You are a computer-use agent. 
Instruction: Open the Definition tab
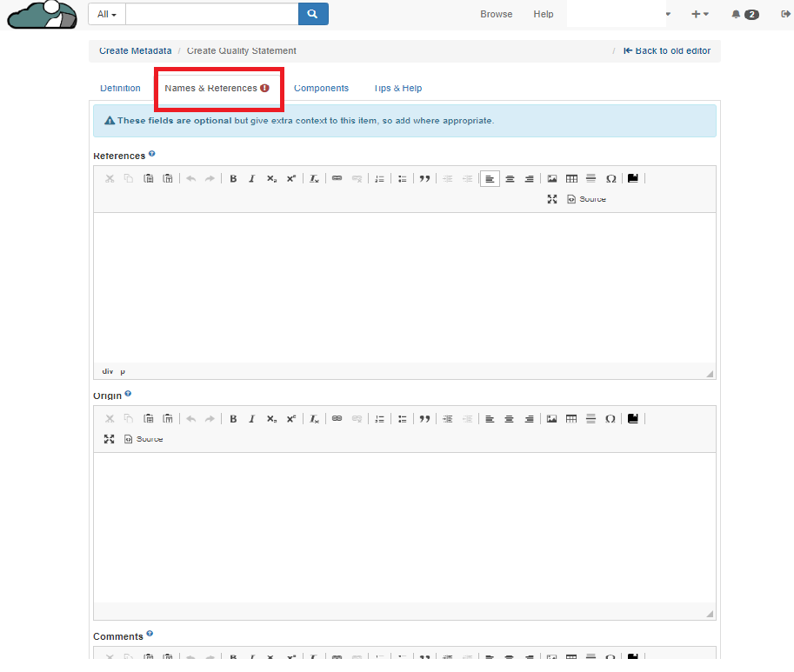(x=120, y=89)
